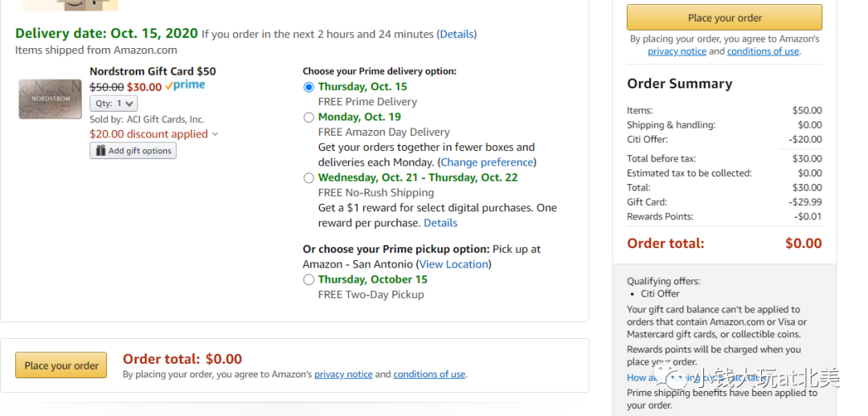Expand the $20.00 discount applied details
The width and height of the screenshot is (868, 416).
215,135
